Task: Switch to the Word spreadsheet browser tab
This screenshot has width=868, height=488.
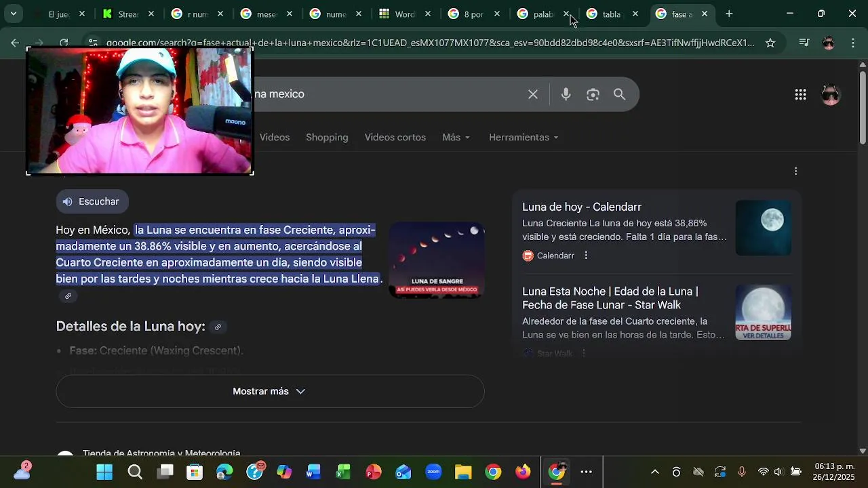Action: point(405,14)
